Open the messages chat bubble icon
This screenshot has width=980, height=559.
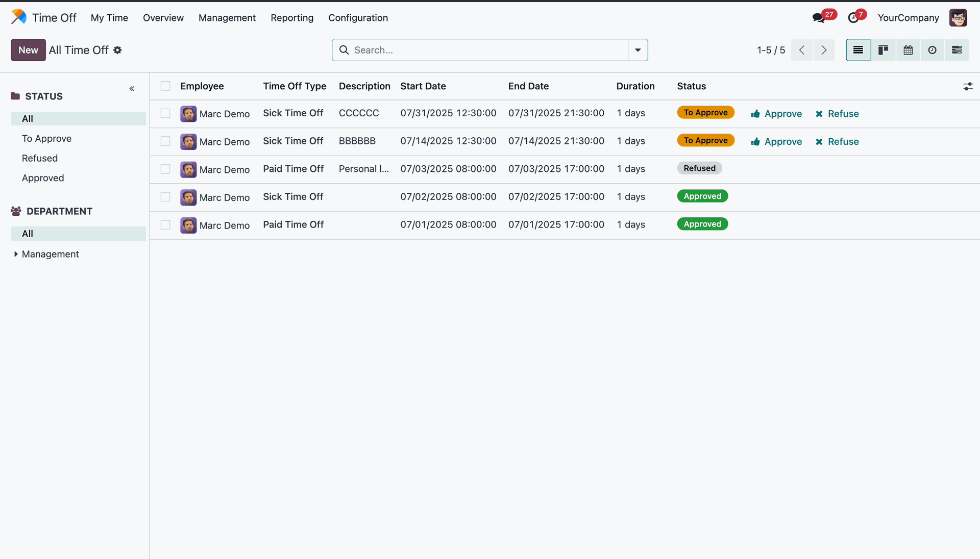pos(819,18)
